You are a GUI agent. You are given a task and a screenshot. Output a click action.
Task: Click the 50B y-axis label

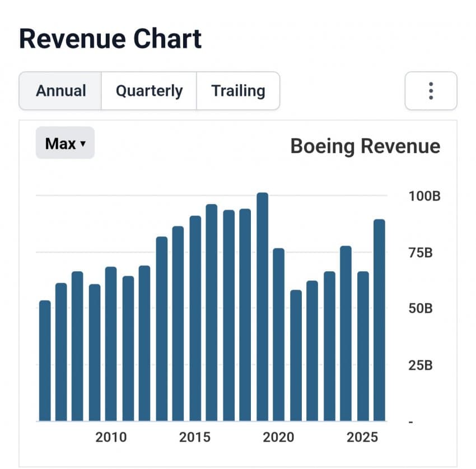point(421,309)
